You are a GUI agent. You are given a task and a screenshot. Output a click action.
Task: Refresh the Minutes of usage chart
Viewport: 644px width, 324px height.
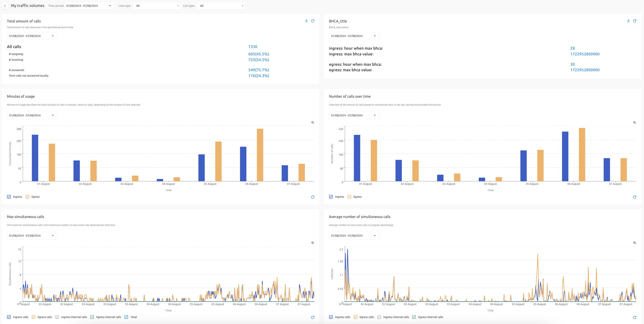point(312,197)
